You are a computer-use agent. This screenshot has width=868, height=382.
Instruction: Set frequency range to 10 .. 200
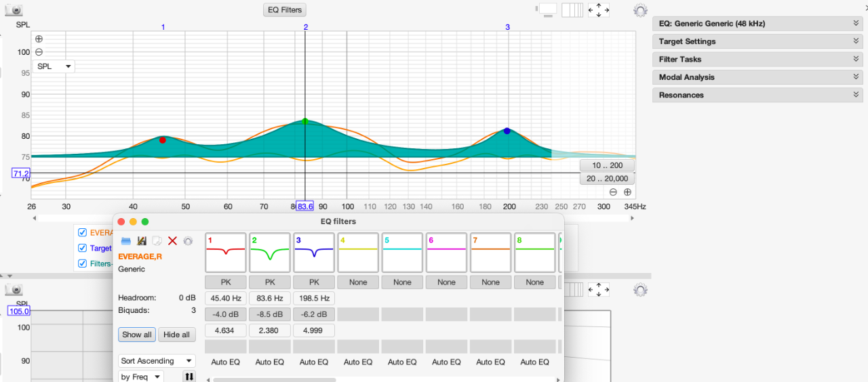[608, 165]
